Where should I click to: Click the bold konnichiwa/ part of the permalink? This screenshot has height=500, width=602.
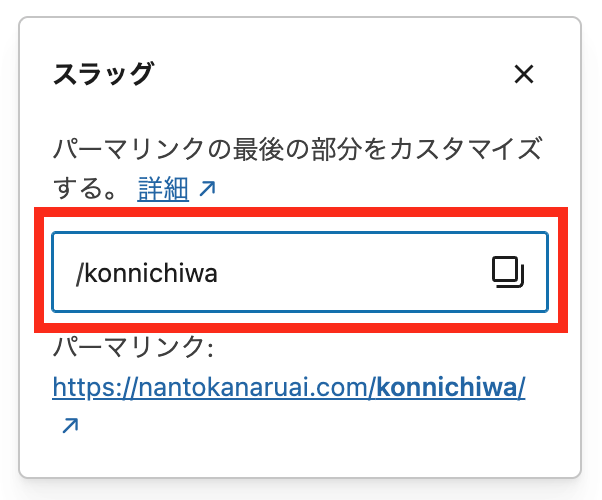[451, 387]
